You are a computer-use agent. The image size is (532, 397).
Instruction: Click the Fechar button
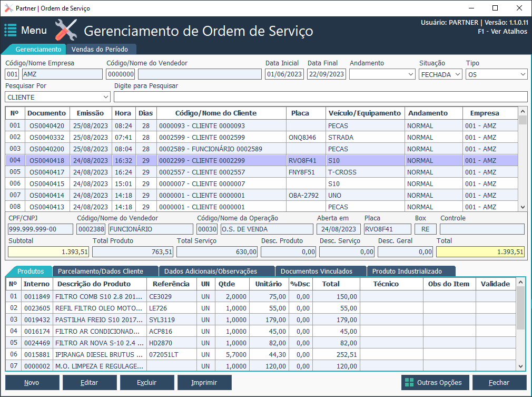[x=499, y=383]
